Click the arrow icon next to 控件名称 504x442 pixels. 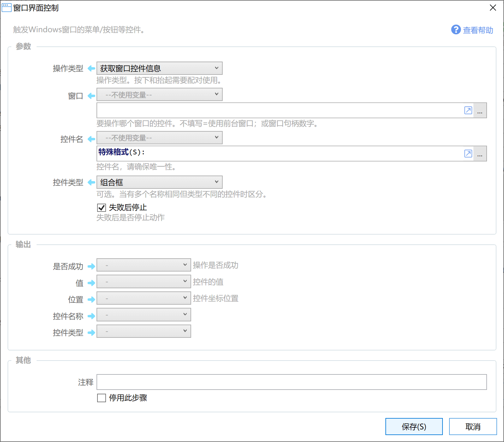tap(91, 316)
